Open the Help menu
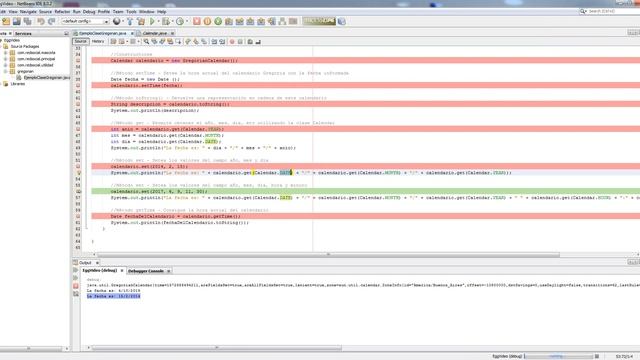The height and width of the screenshot is (360, 640). (x=162, y=12)
